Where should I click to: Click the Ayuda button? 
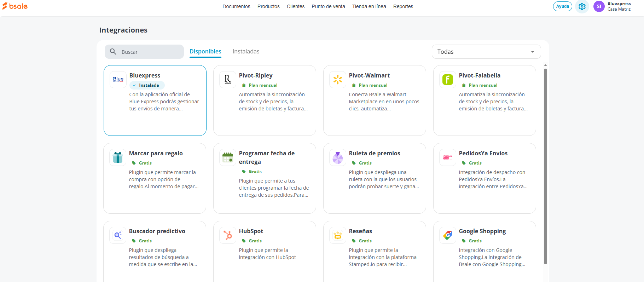click(x=563, y=6)
